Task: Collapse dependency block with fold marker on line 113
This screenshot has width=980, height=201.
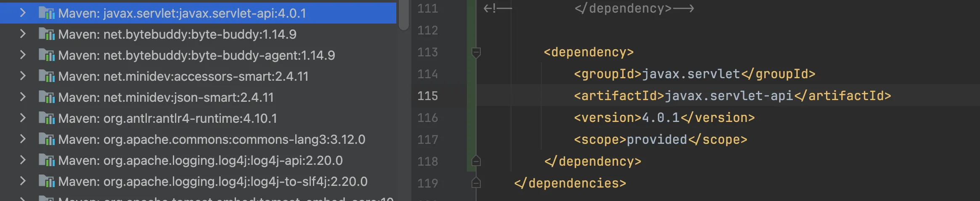Action: 476,53
